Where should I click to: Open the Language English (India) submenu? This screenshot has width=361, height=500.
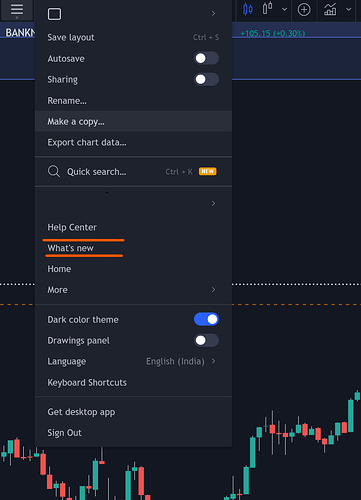click(x=133, y=361)
